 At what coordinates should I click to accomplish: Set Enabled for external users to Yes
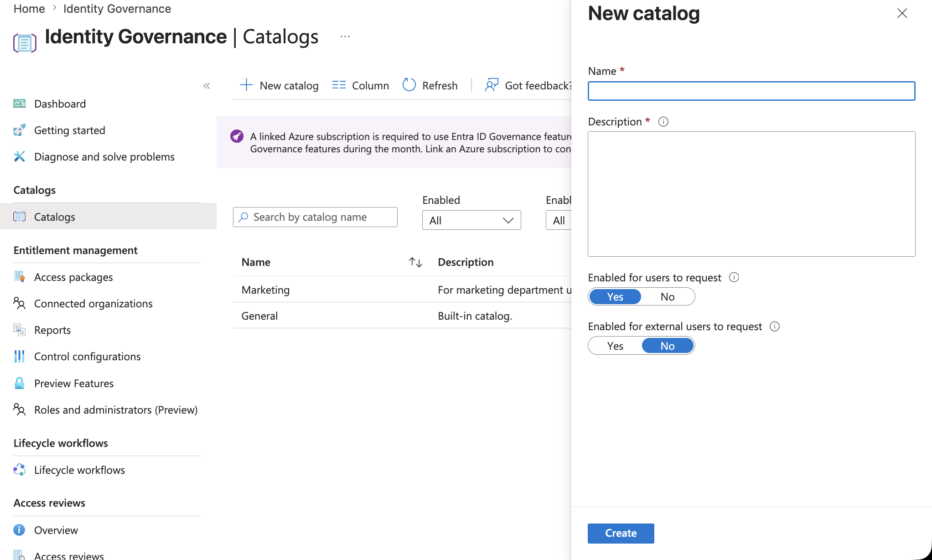pyautogui.click(x=615, y=346)
